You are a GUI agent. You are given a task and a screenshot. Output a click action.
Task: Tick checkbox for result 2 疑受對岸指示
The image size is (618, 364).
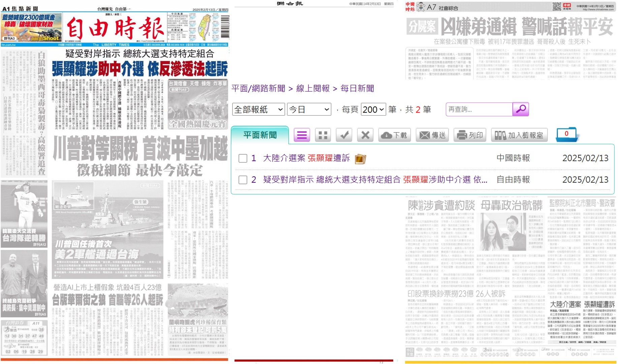243,180
